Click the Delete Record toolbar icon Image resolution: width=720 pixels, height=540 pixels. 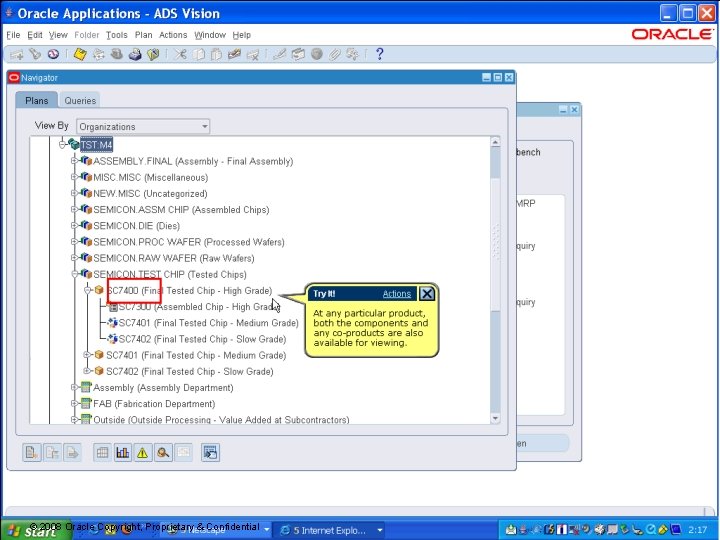tap(253, 55)
